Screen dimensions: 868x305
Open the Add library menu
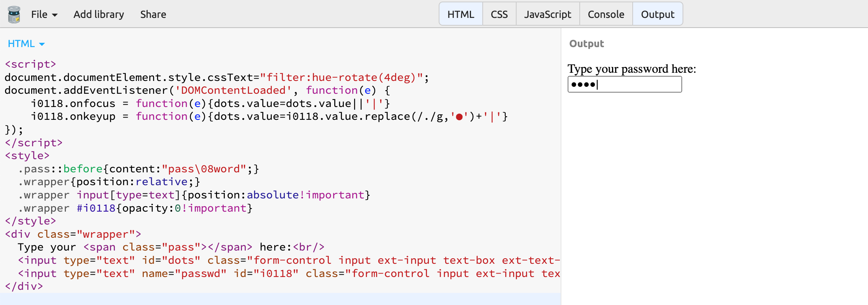[99, 14]
